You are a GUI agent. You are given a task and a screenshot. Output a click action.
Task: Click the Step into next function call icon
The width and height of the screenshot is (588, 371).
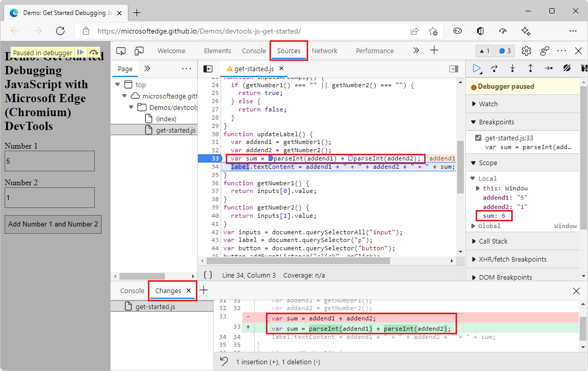click(x=512, y=68)
